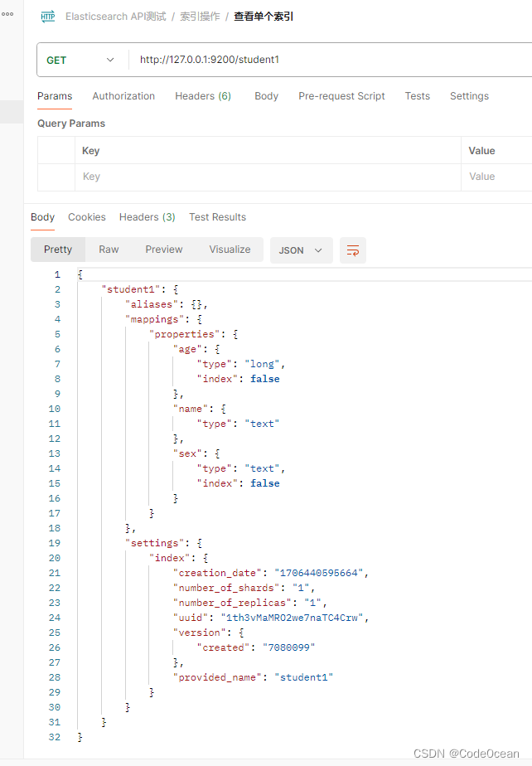Click the three-dot overflow icon in sidebar
Image resolution: width=532 pixels, height=766 pixels.
7,14
